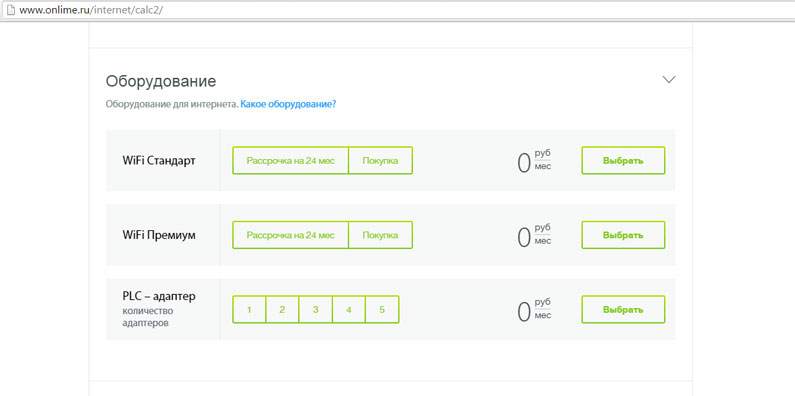795x396 pixels.
Task: Choose 1 PLC adapter quantity
Action: (249, 310)
